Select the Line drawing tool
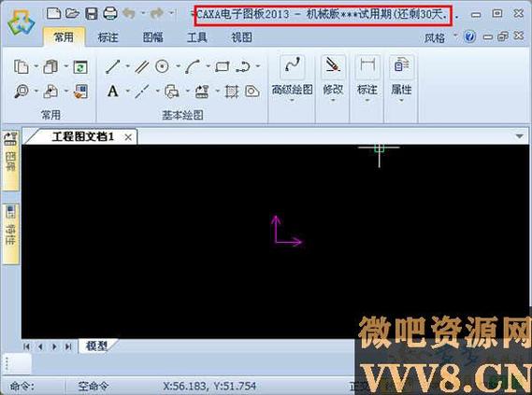Viewport: 532px width, 395px height. point(112,66)
